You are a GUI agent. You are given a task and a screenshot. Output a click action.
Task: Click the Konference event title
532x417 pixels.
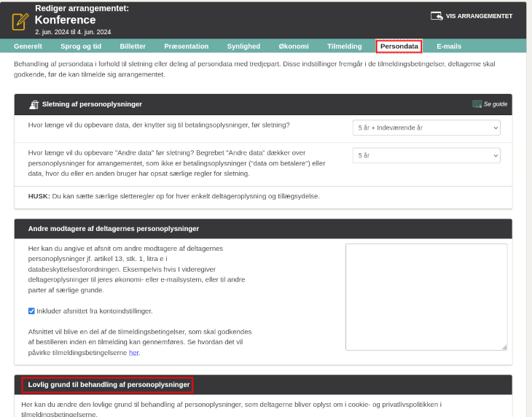[x=65, y=20]
